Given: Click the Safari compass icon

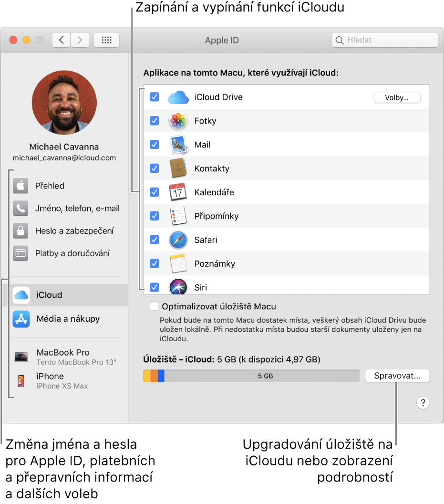Looking at the screenshot, I should point(178,240).
